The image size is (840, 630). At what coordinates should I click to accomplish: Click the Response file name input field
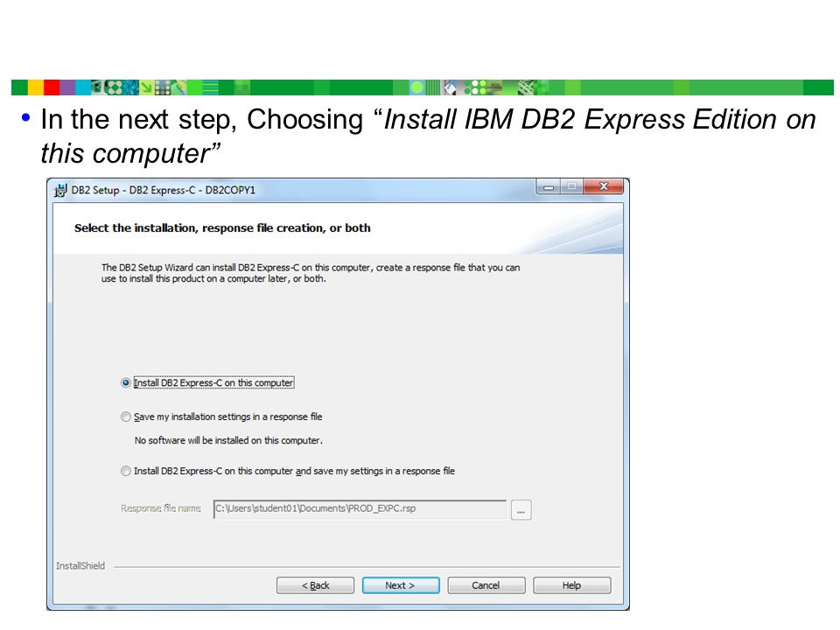pos(360,509)
